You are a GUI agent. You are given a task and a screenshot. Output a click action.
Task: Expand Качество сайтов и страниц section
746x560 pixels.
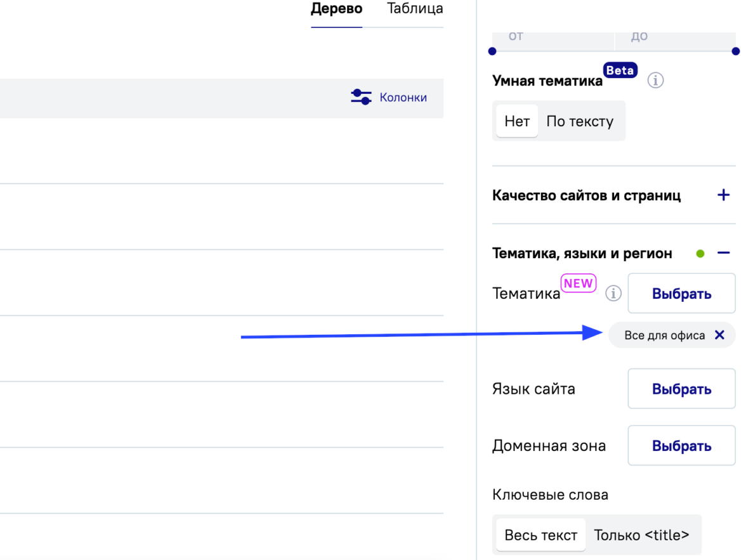pos(723,195)
